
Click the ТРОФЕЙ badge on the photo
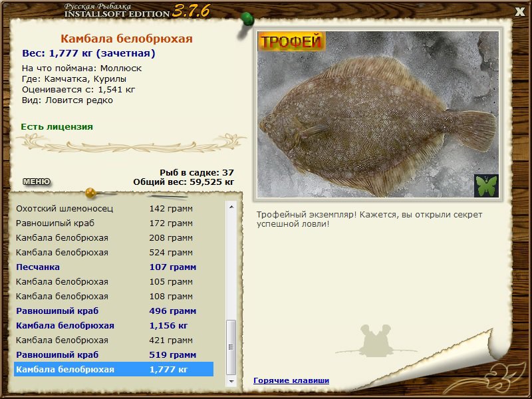coord(291,41)
